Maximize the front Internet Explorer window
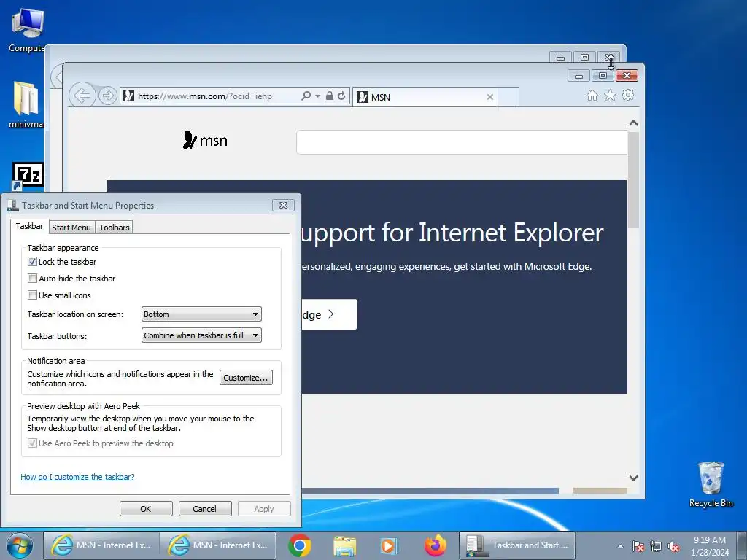This screenshot has height=560, width=747. click(x=603, y=76)
